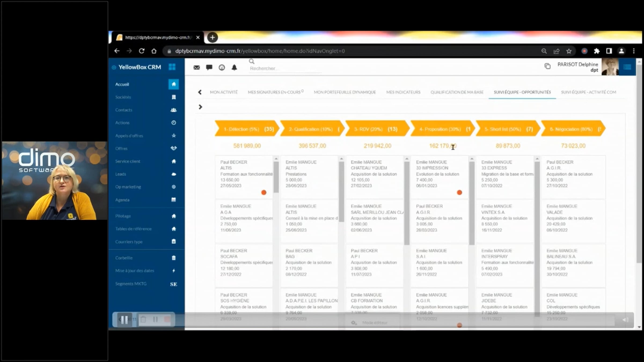
Task: Click the notifications bell icon
Action: click(234, 68)
